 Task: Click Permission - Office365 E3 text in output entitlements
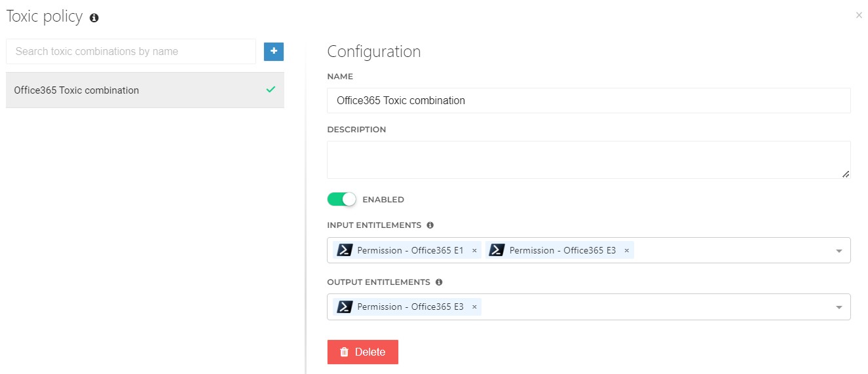[x=411, y=307]
